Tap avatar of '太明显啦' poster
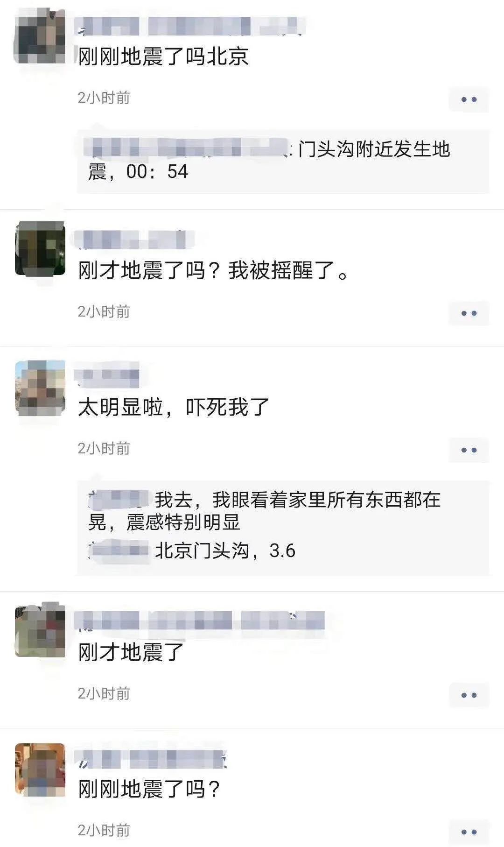The image size is (504, 847). pos(40,388)
